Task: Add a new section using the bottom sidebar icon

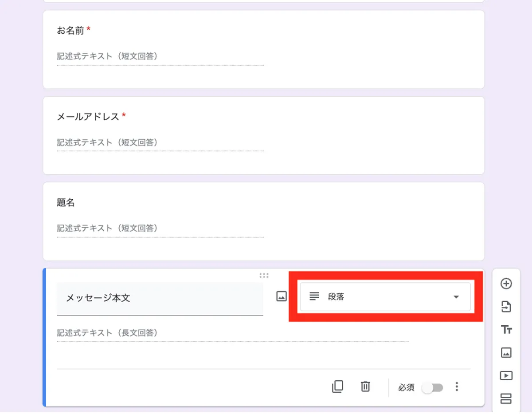Action: point(506,398)
